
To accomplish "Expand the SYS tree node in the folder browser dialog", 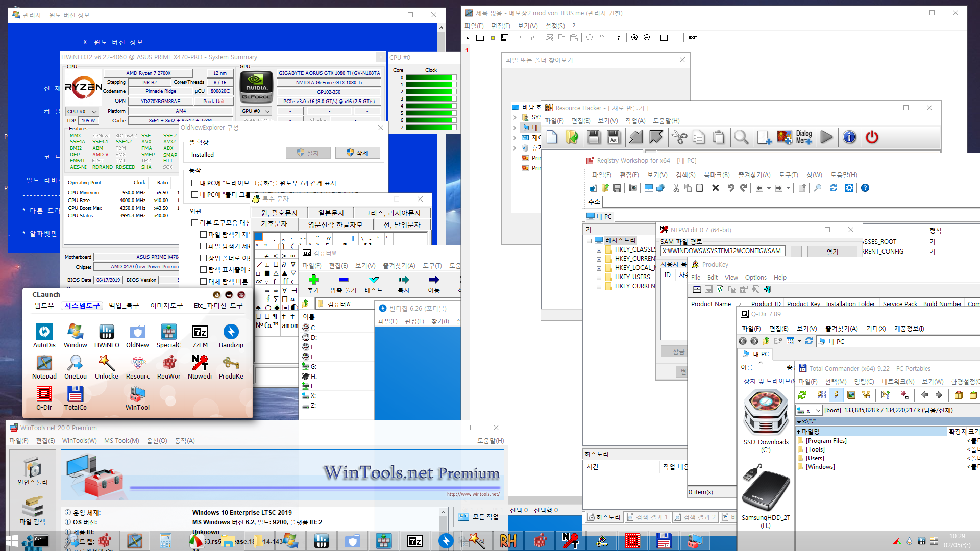I will point(515,117).
